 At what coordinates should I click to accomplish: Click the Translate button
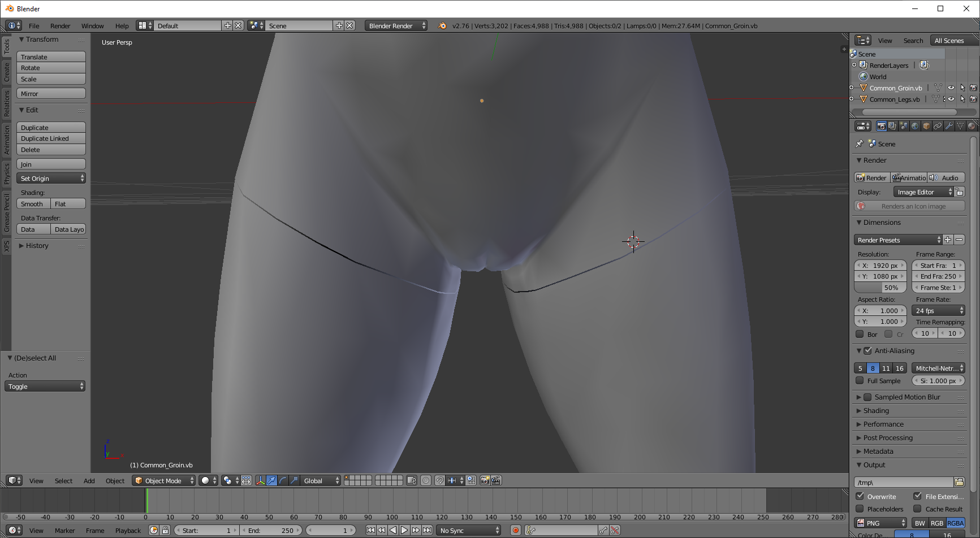point(51,57)
